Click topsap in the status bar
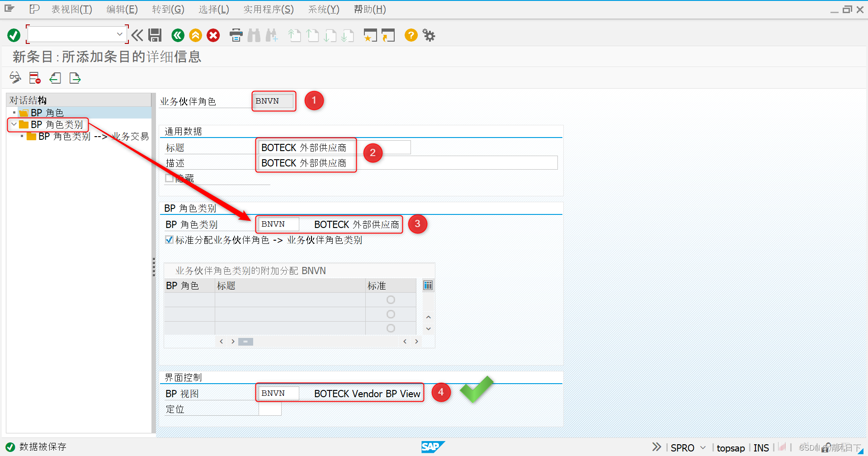The height and width of the screenshot is (456, 868). (731, 448)
